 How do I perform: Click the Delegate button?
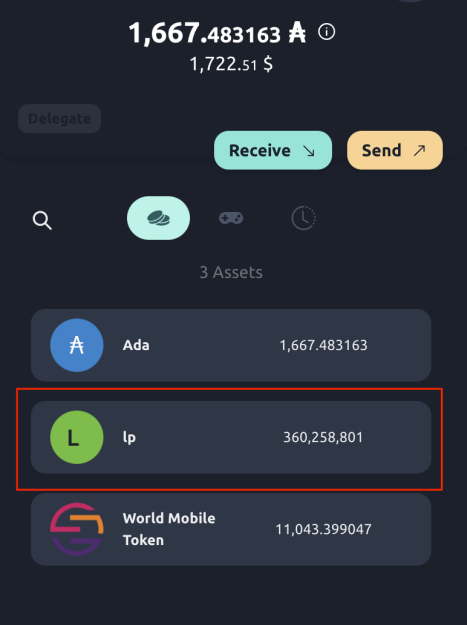(x=59, y=119)
